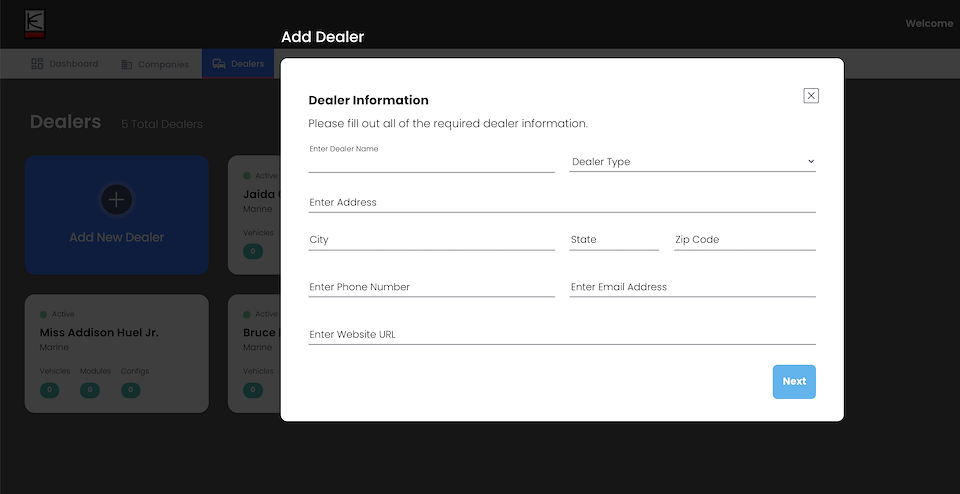The image size is (960, 494).
Task: Click the Dealer Type chevron arrow
Action: 811,162
